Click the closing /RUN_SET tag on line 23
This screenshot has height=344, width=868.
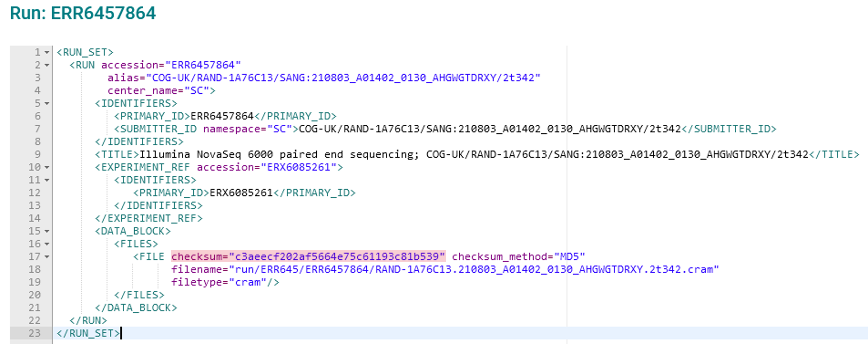(x=88, y=334)
